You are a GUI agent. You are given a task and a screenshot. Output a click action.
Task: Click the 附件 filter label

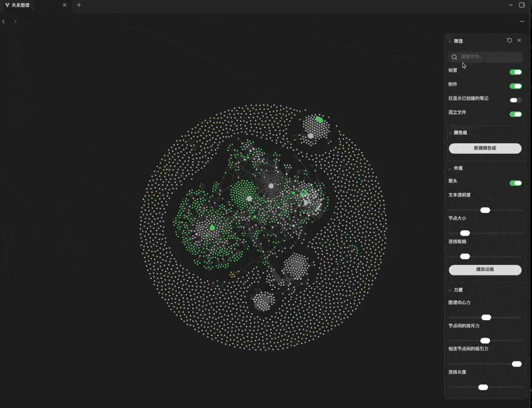[453, 85]
